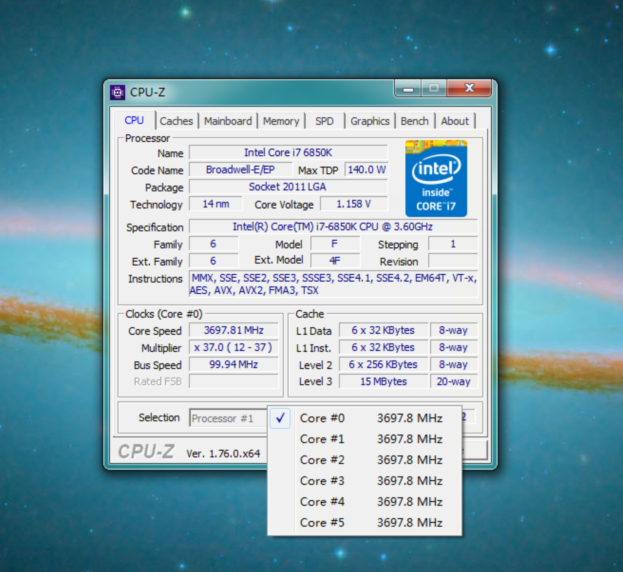Close the CPU-Z window

tap(467, 89)
